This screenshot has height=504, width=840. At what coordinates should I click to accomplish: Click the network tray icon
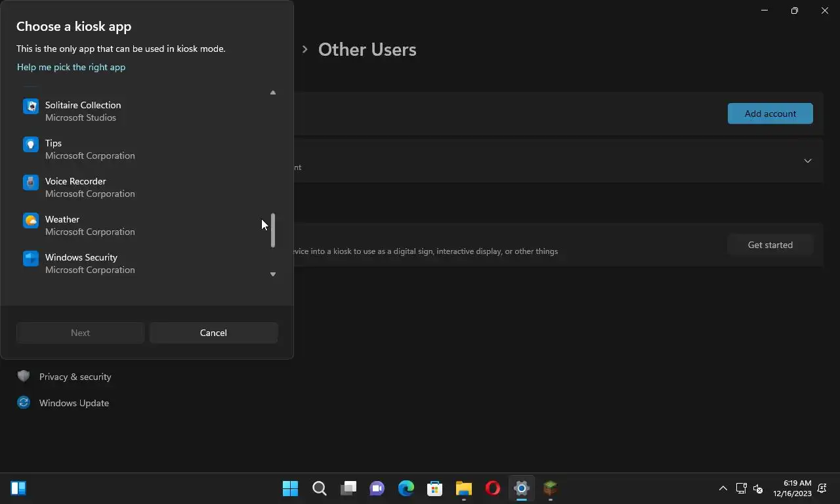tap(741, 488)
